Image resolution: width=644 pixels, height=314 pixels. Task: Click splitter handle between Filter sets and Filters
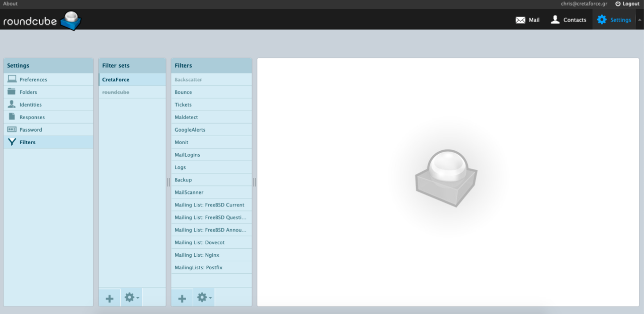[x=169, y=182]
